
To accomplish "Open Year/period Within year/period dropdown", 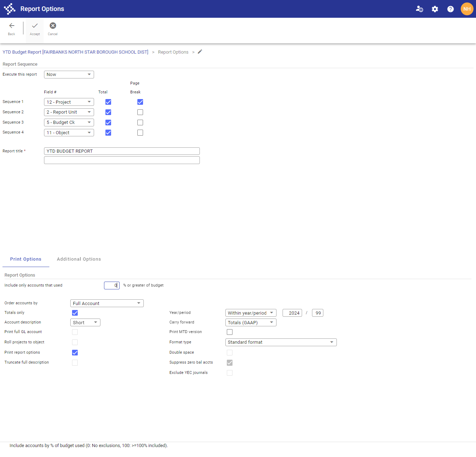I will tap(251, 313).
